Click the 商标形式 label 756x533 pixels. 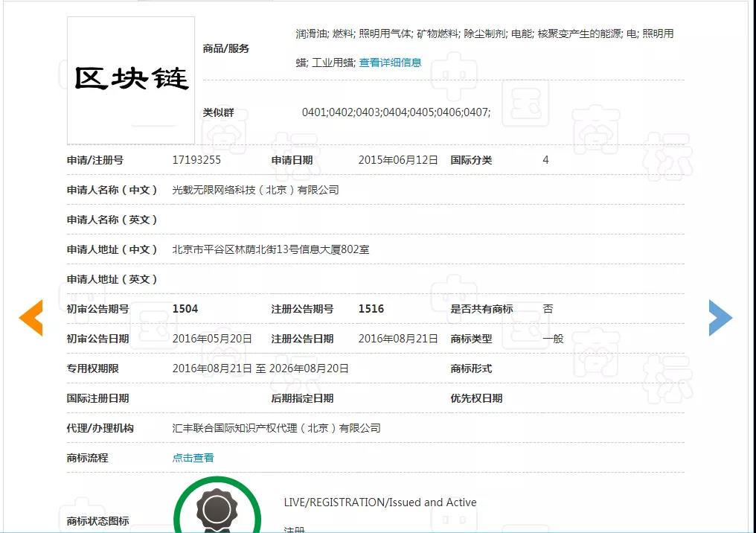471,368
